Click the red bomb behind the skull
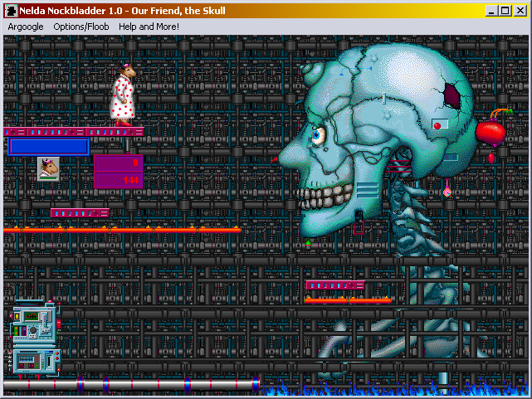Screen dimensions: 532x399 489,131
